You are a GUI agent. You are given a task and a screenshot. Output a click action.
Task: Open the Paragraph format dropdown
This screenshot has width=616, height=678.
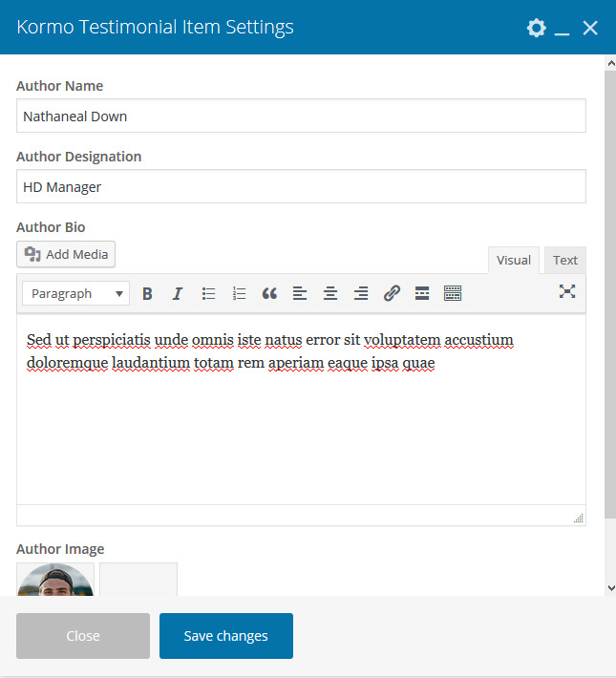click(x=75, y=294)
